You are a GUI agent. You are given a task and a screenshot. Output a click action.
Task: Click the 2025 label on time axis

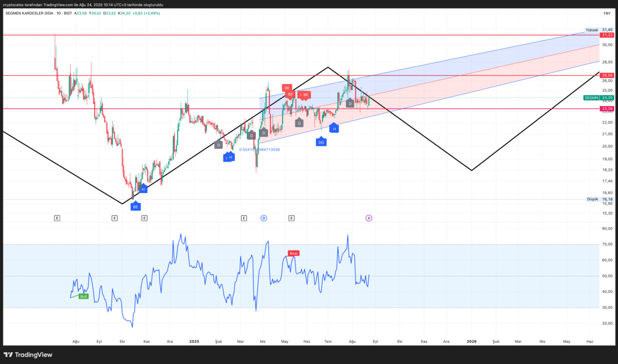click(194, 341)
